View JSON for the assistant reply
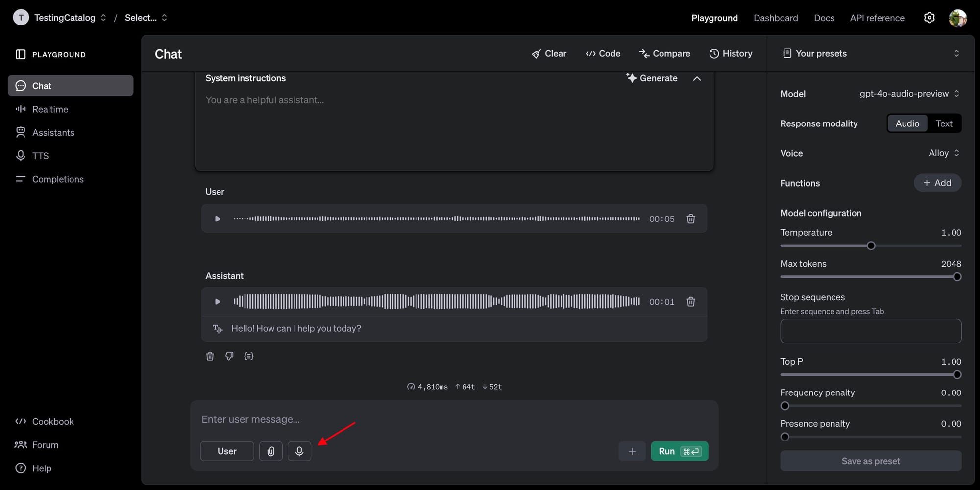The width and height of the screenshot is (980, 490). [x=248, y=356]
